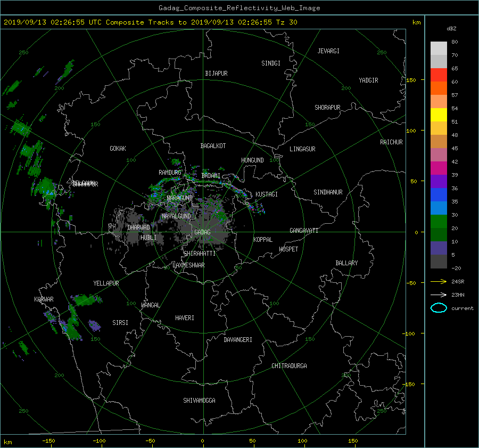The width and height of the screenshot is (479, 448).
Task: Click the lightest gray swatch beside 80
Action: 439,48
